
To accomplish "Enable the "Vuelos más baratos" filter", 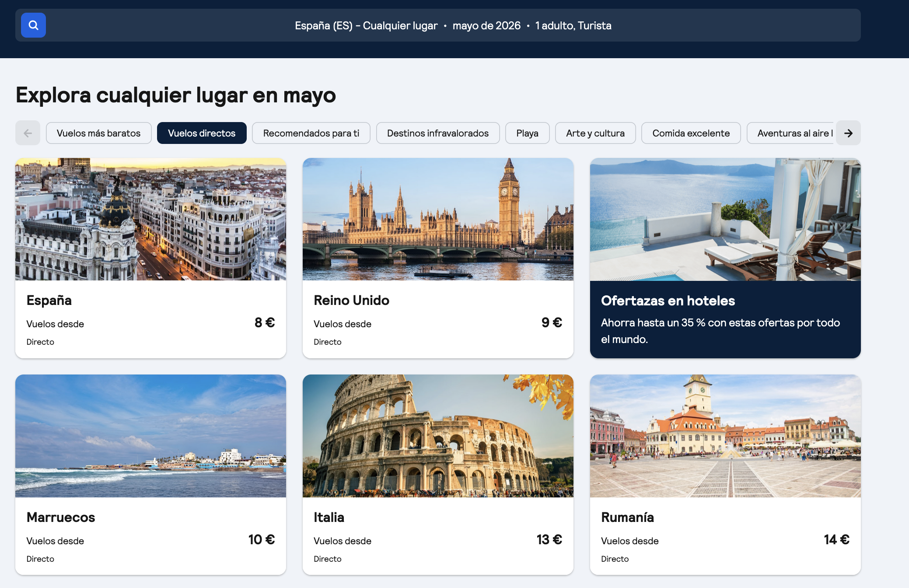I will coord(98,133).
